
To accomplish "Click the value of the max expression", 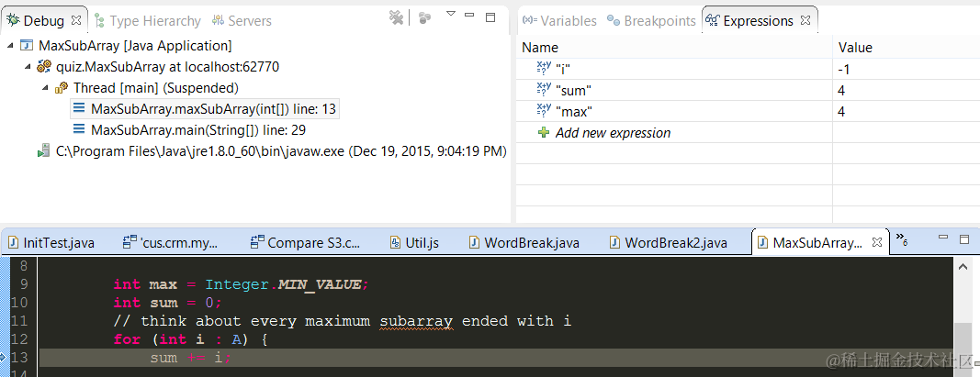I will 841,112.
